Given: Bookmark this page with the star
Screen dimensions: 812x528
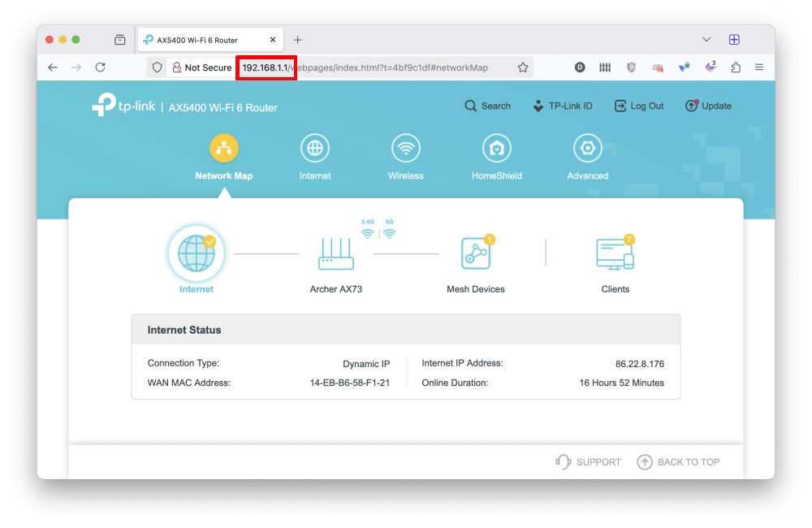Looking at the screenshot, I should point(523,67).
